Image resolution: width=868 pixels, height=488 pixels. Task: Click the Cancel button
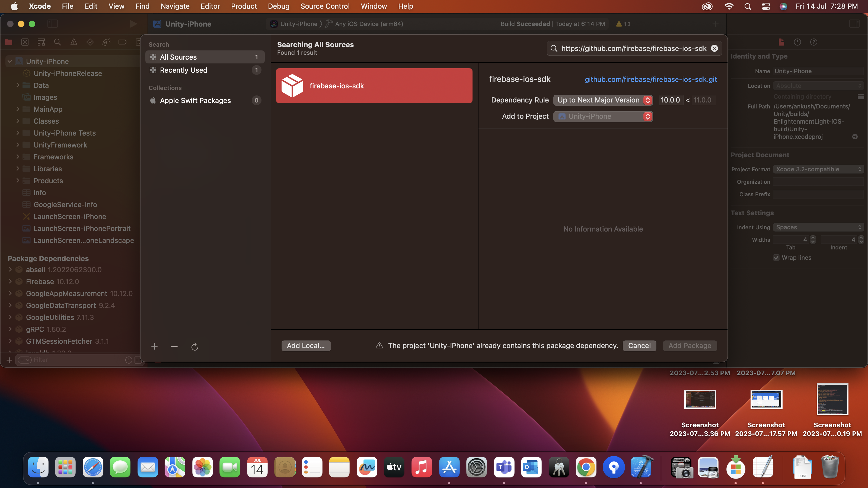[639, 346]
